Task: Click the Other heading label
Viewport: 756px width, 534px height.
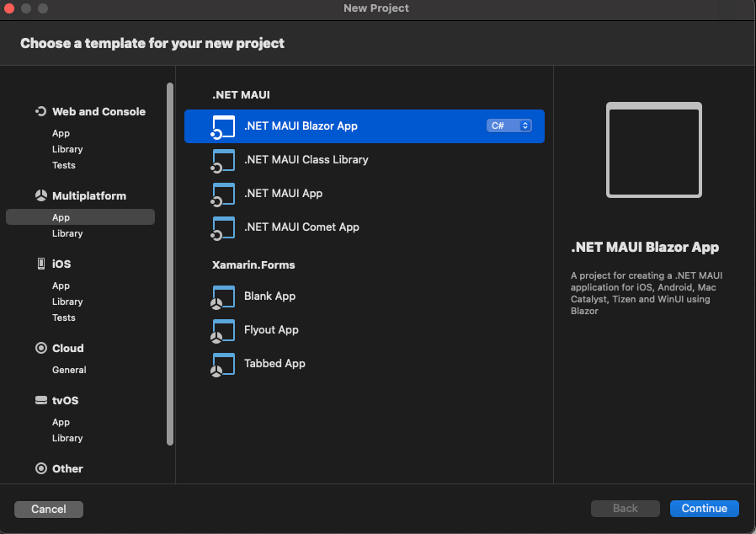Action: (67, 468)
